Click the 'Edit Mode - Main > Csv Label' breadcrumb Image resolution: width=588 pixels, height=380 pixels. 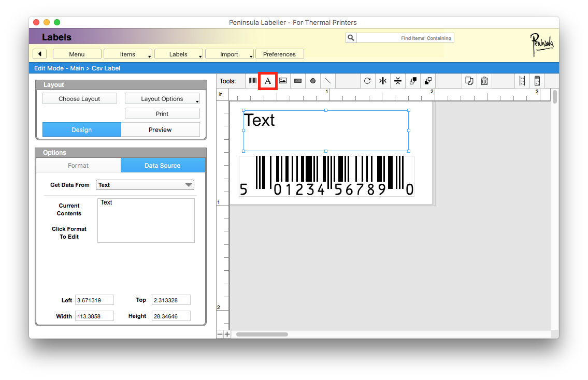coord(77,68)
